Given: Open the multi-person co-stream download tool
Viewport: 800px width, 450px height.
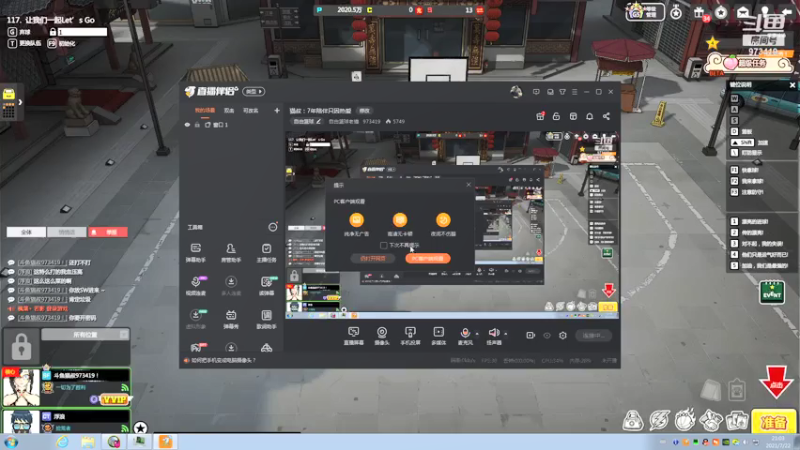Looking at the screenshot, I should point(231,286).
